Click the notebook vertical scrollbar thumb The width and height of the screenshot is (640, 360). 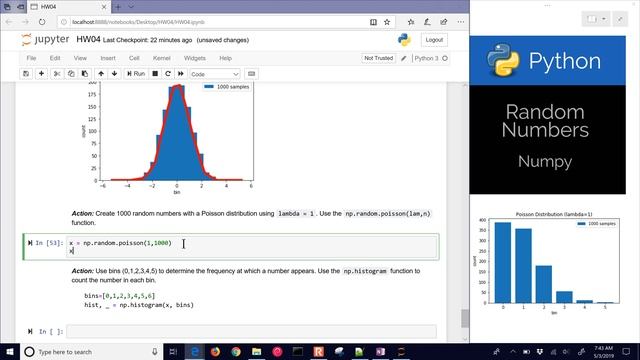465,318
